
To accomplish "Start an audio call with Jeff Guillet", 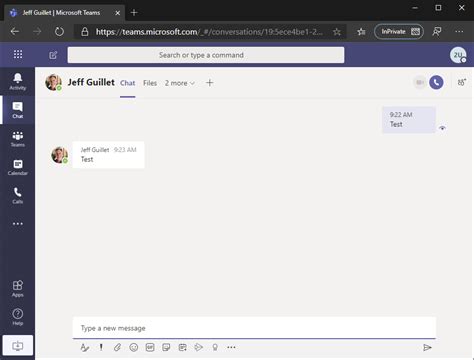I will click(436, 82).
